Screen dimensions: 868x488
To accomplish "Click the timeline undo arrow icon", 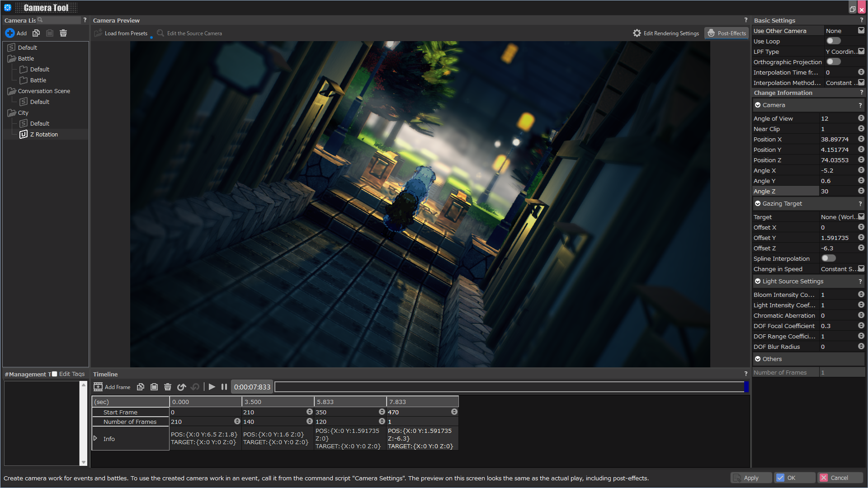I will tap(182, 387).
